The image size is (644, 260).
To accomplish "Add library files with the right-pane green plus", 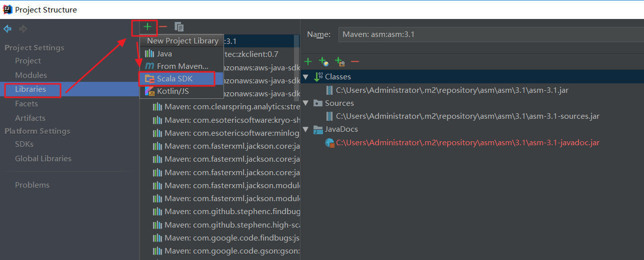I will (x=308, y=61).
